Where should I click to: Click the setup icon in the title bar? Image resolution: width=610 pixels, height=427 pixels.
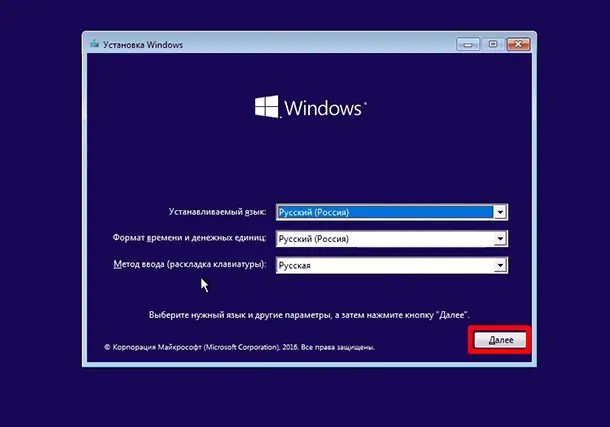point(94,44)
